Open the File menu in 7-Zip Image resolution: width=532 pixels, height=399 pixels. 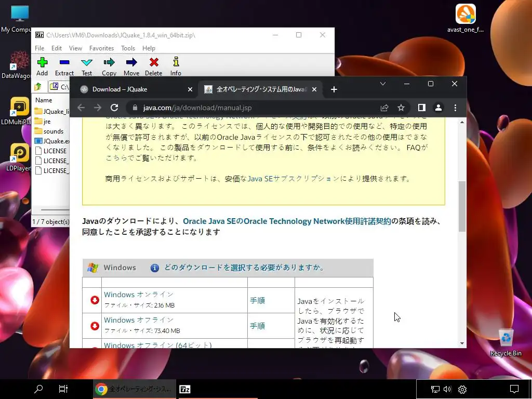tap(39, 48)
